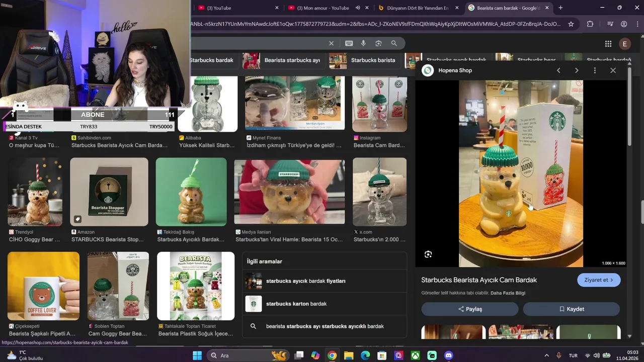Open File Explorer from the taskbar
This screenshot has height=362, width=644.
pyautogui.click(x=349, y=355)
